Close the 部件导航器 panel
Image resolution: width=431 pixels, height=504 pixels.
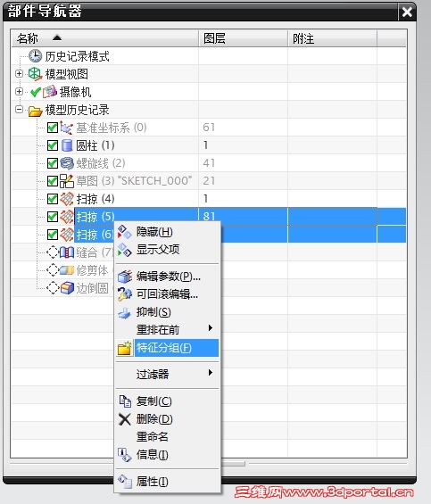[407, 12]
